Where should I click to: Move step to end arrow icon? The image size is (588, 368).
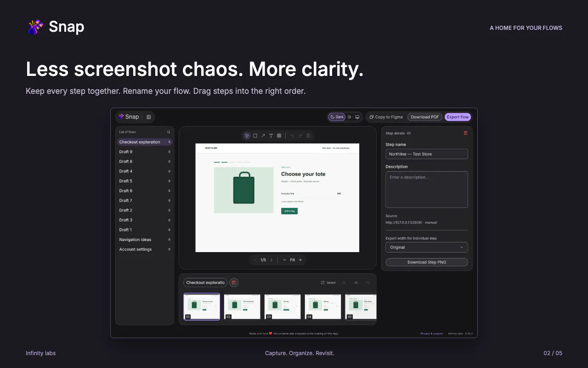point(356,282)
